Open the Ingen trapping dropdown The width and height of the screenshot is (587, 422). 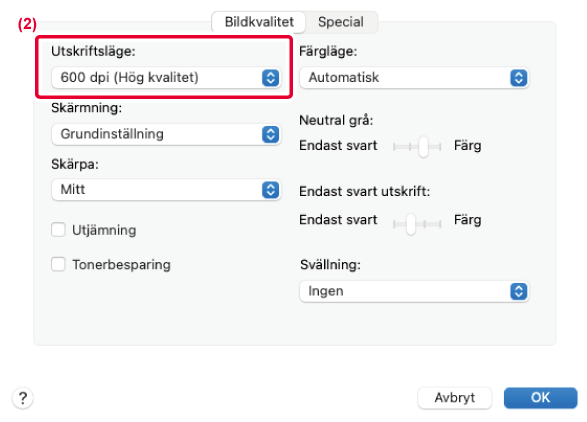click(x=414, y=291)
